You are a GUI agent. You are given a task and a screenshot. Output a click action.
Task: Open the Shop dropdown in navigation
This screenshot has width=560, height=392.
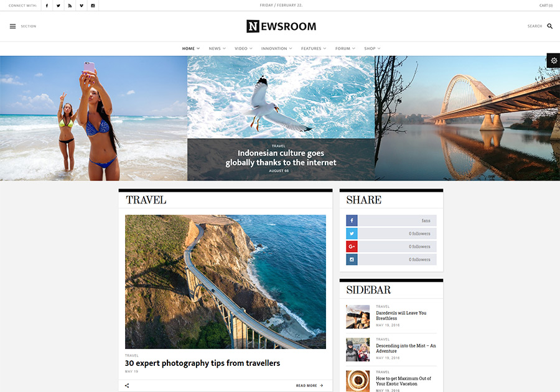click(x=372, y=49)
